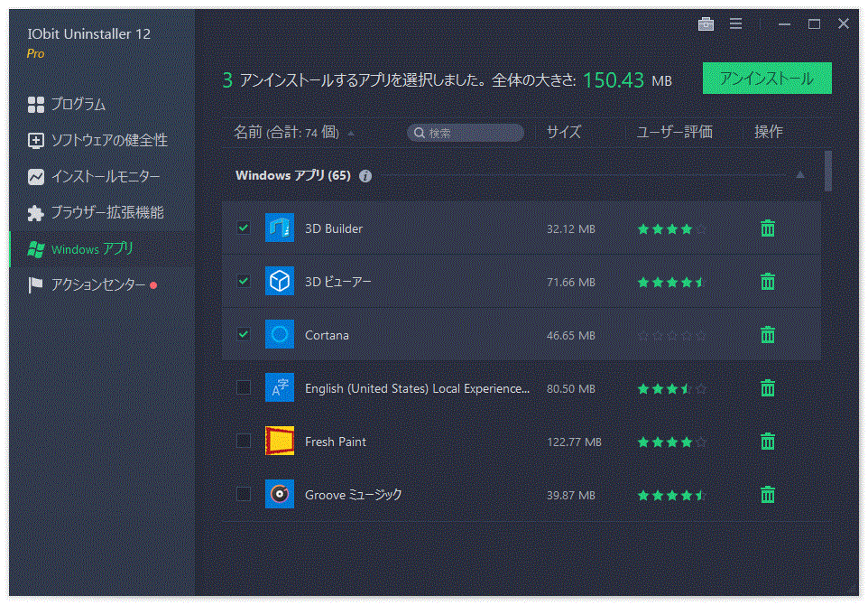
Task: Open アクションセンター in sidebar
Action: click(x=101, y=284)
